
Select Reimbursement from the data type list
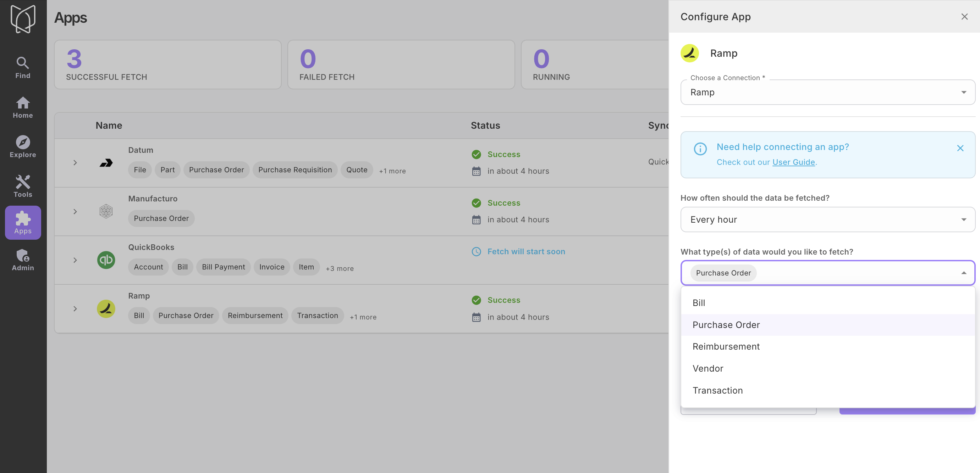pos(828,347)
